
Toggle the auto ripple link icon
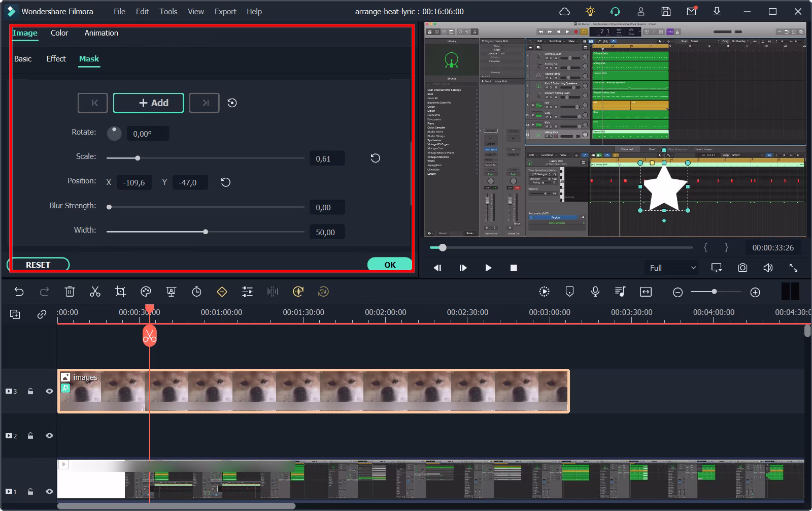[x=42, y=314]
